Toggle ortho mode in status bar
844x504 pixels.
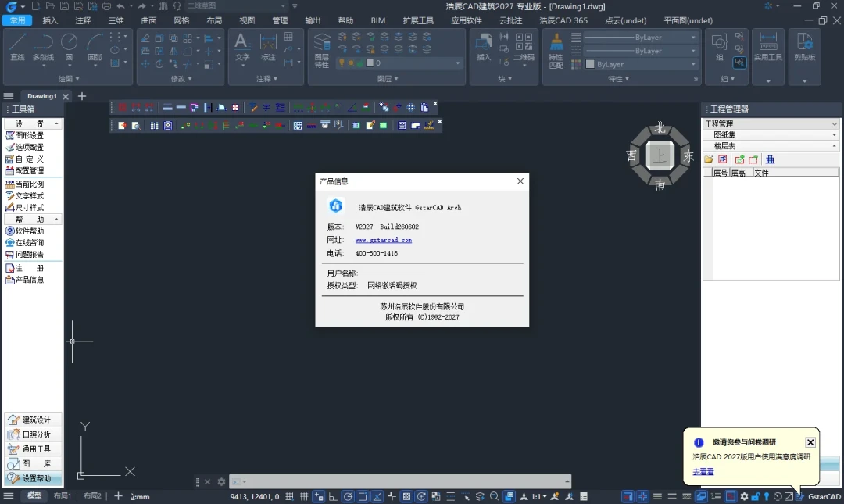[x=333, y=496]
